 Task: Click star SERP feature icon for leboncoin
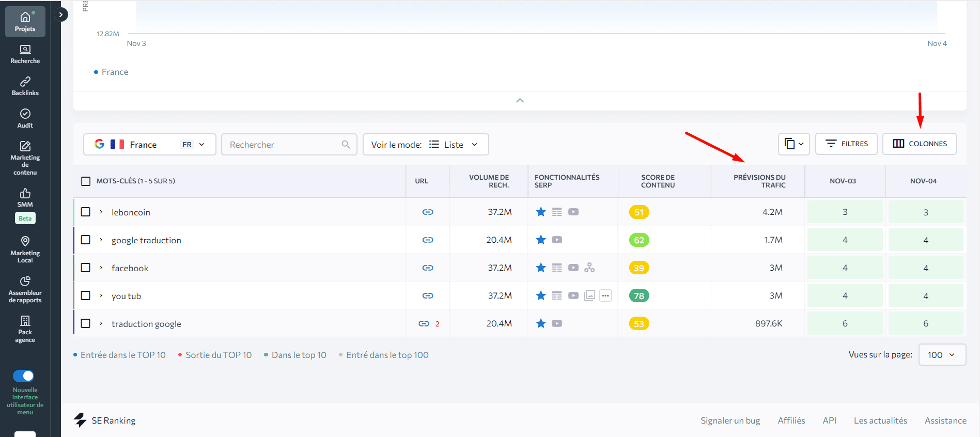(541, 212)
